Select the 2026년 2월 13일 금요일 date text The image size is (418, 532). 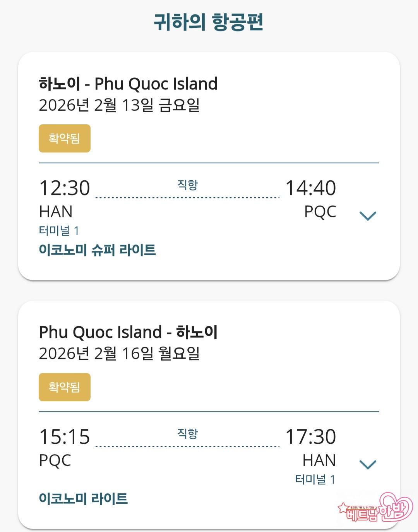click(x=119, y=105)
